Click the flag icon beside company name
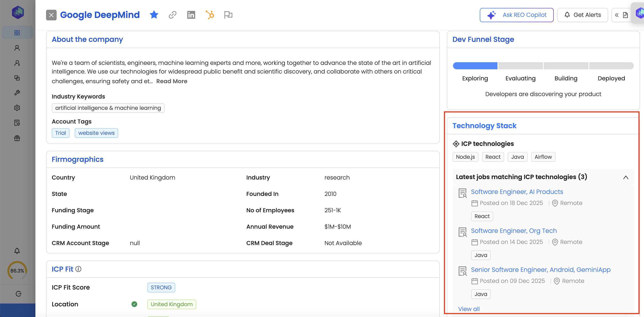Viewport: 644px width, 317px height. pos(228,15)
